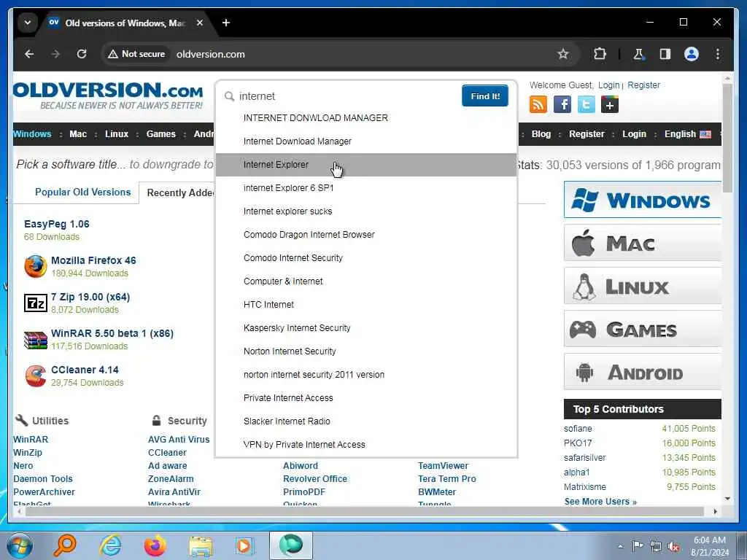The width and height of the screenshot is (747, 560).
Task: Open the Chrome profile avatar icon
Action: (x=692, y=54)
